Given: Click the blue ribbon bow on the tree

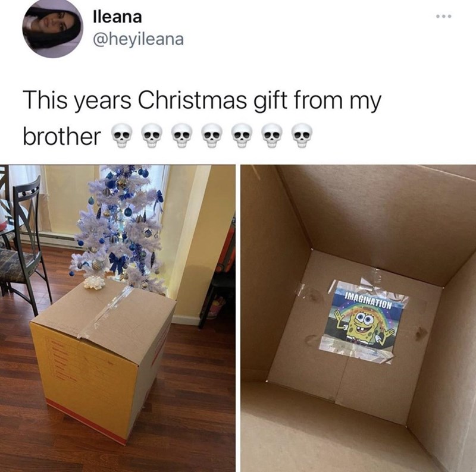Looking at the screenshot, I should point(117,262).
